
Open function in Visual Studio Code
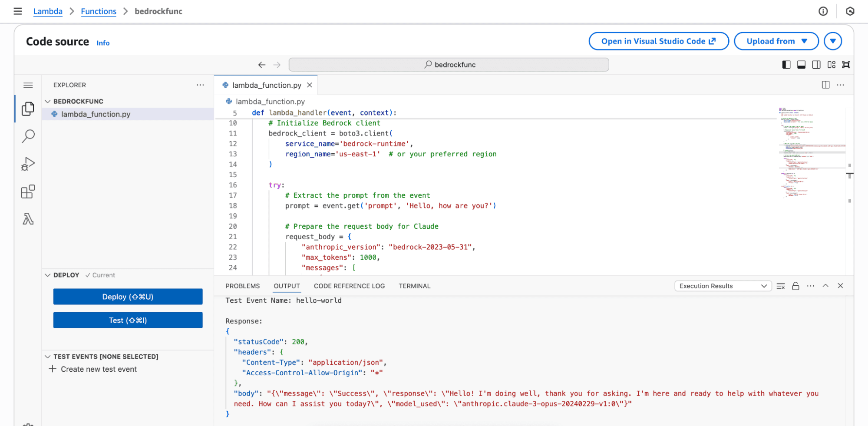pos(658,41)
